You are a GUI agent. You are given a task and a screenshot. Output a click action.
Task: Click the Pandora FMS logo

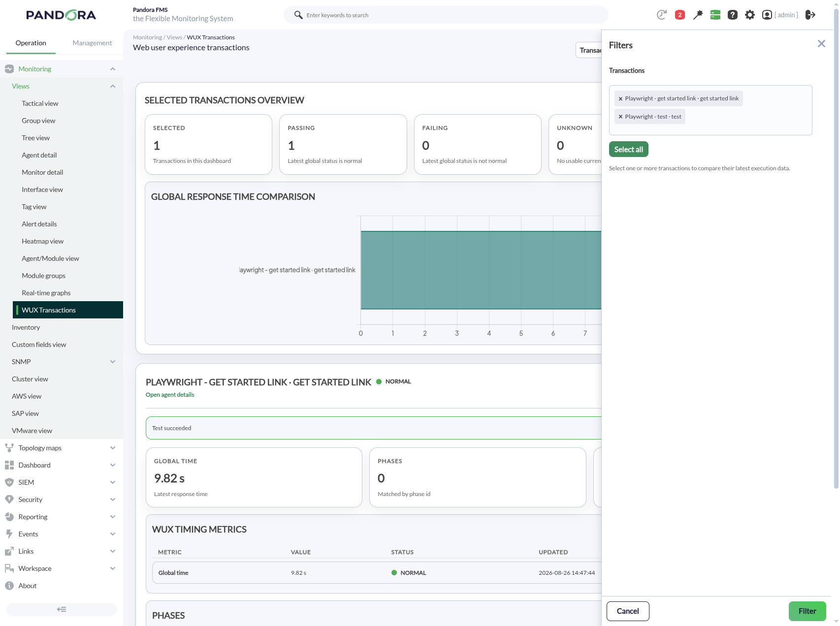coord(61,15)
